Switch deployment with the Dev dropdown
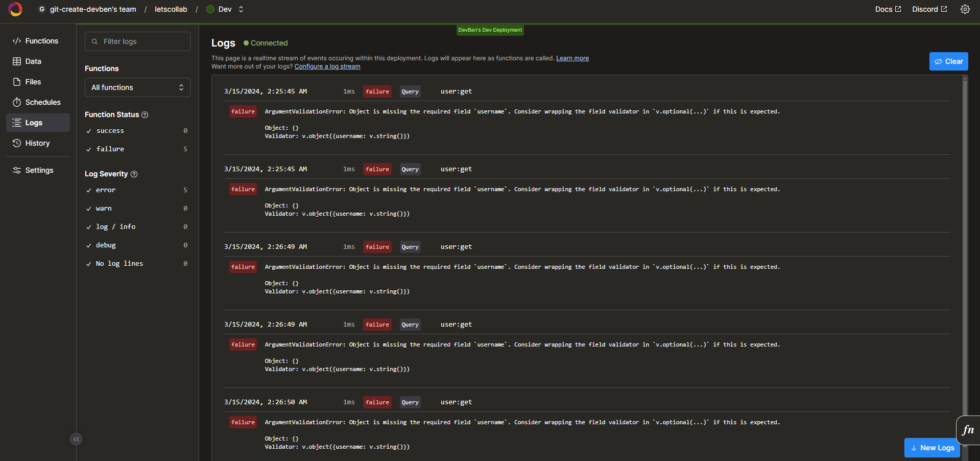The image size is (980, 461). [x=225, y=9]
